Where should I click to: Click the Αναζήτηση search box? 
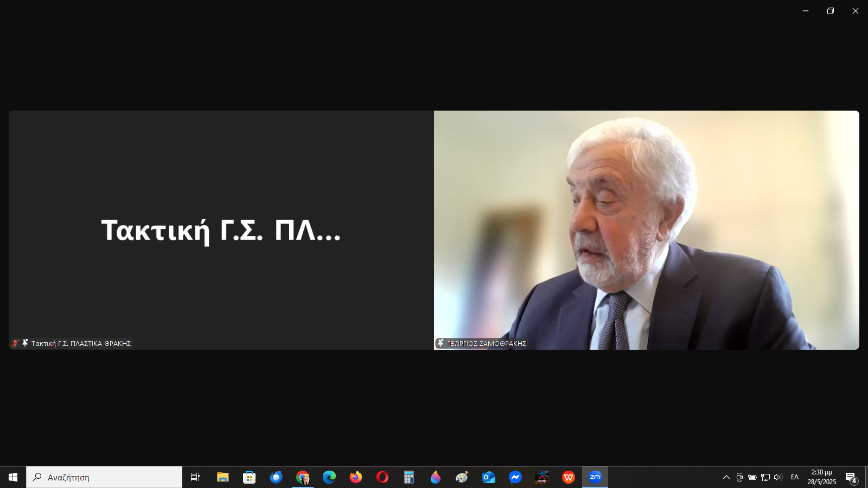104,477
